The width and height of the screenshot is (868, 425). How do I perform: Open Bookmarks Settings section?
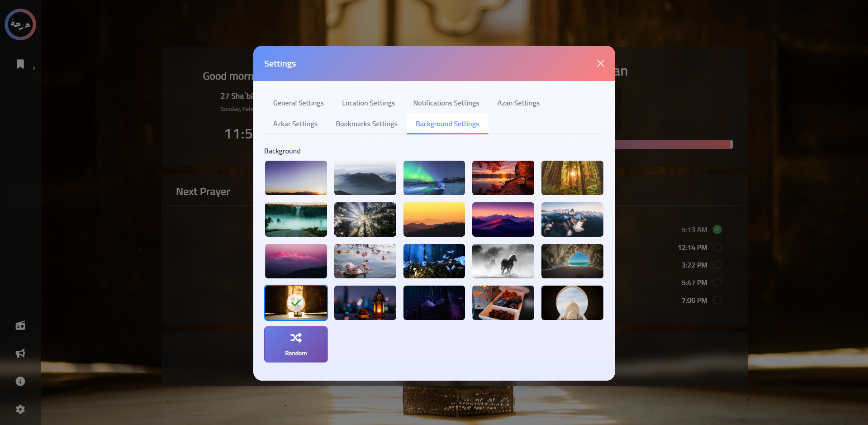click(366, 124)
